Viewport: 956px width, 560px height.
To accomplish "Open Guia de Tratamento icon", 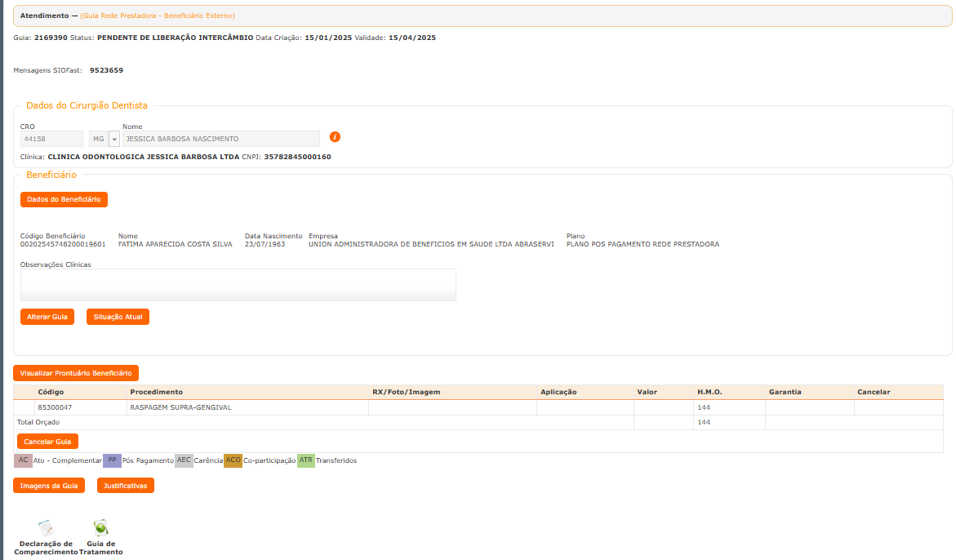I will click(100, 527).
